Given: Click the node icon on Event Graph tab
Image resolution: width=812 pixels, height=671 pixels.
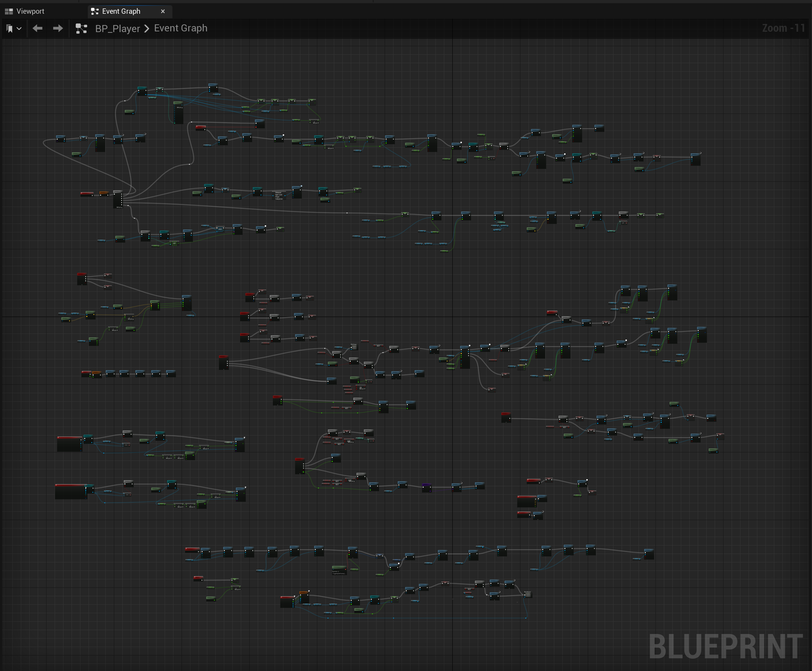Looking at the screenshot, I should pyautogui.click(x=95, y=11).
